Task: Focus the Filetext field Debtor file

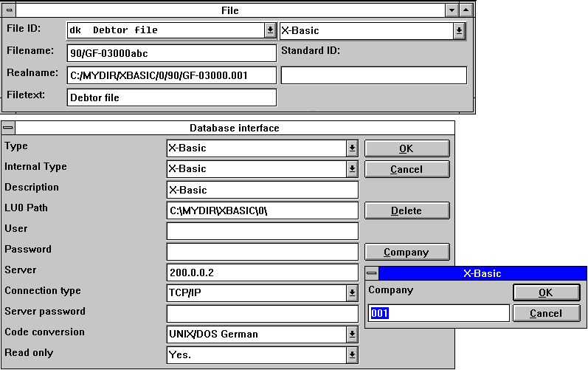Action: (x=172, y=97)
